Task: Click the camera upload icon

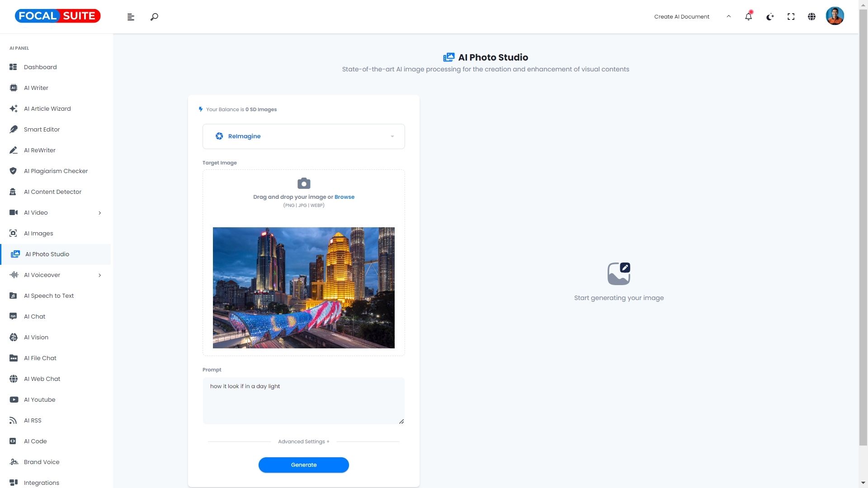Action: (304, 183)
